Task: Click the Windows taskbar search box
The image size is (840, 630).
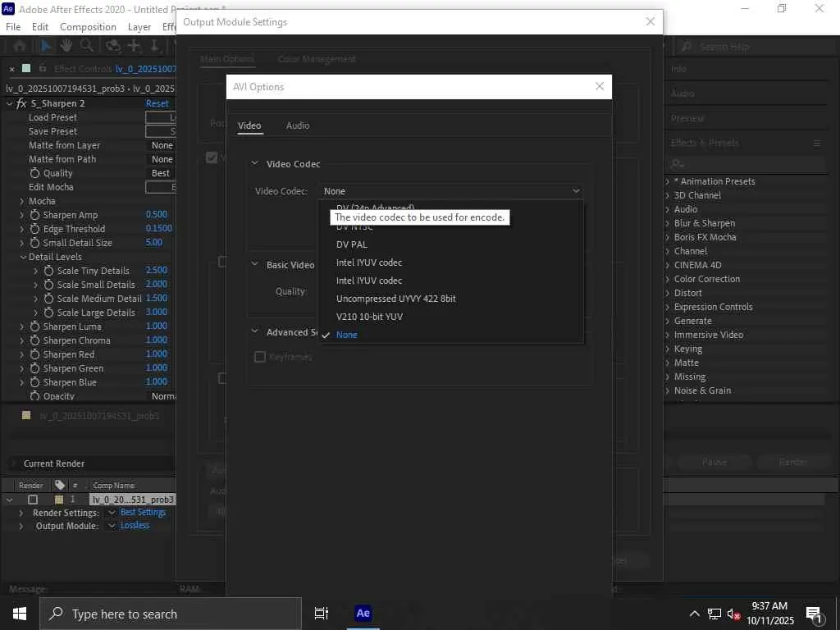Action: pos(171,614)
